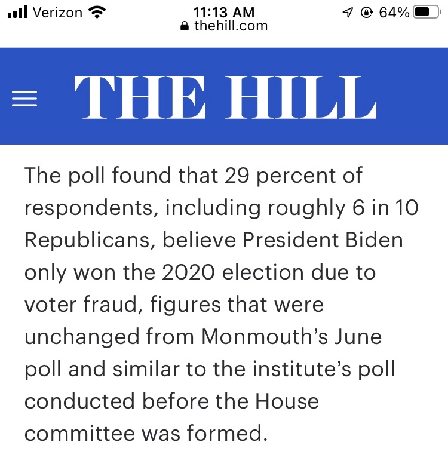
Task: Click "Monmouth's June" in the article
Action: [291, 337]
